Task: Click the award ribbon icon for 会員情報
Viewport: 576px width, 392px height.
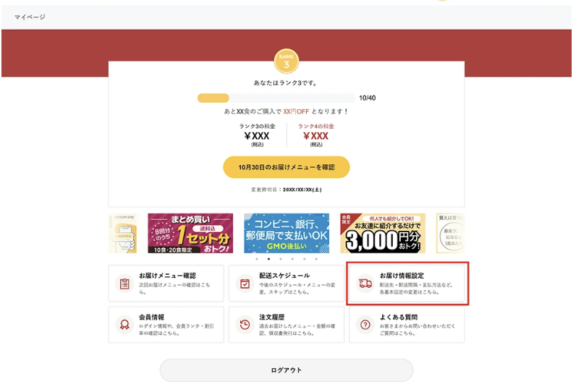Action: pyautogui.click(x=124, y=325)
